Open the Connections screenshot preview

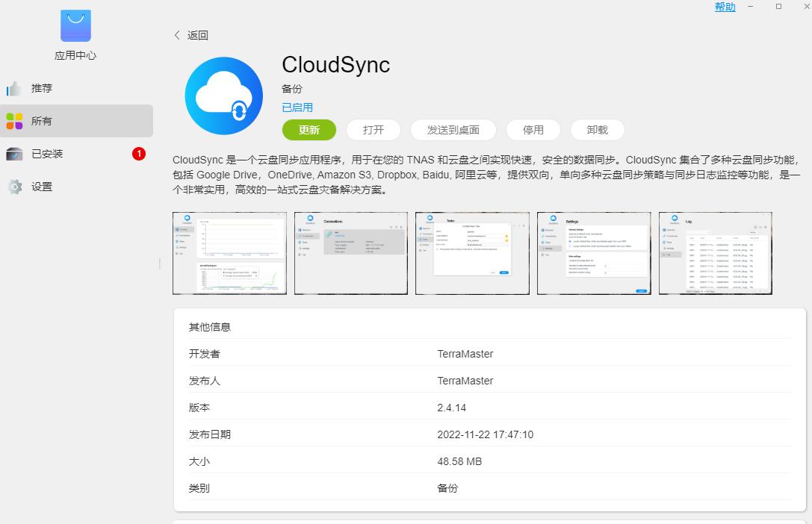click(350, 252)
